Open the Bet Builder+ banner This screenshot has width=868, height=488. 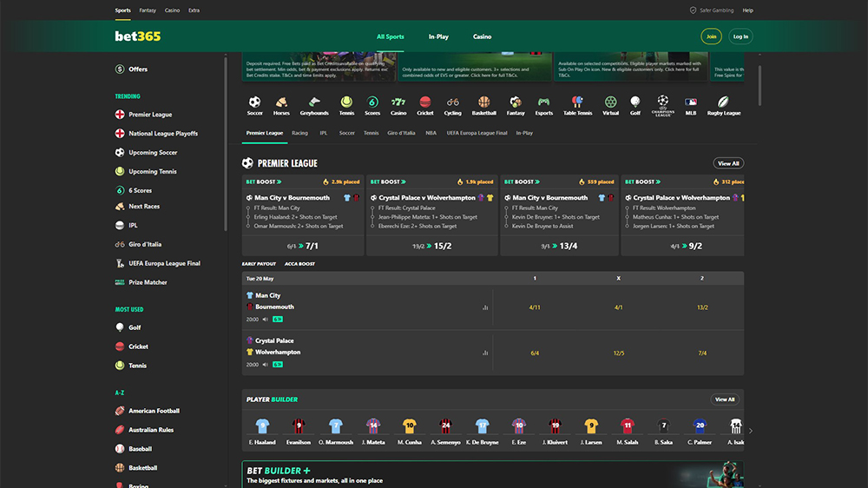click(x=493, y=474)
